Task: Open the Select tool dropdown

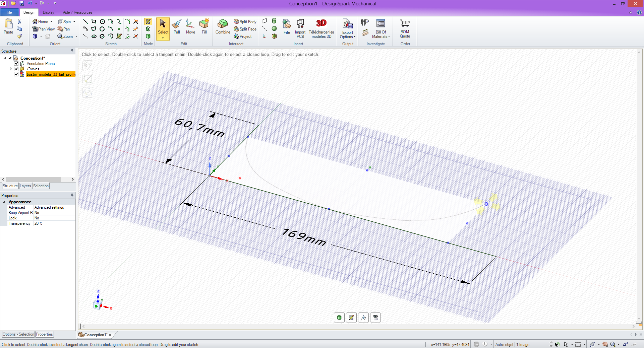Action: coord(163,38)
